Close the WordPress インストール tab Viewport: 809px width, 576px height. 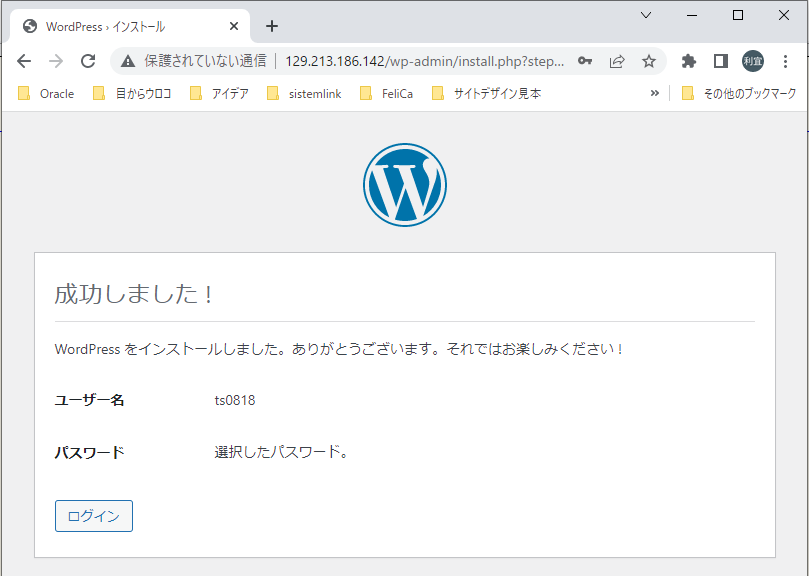tap(234, 26)
